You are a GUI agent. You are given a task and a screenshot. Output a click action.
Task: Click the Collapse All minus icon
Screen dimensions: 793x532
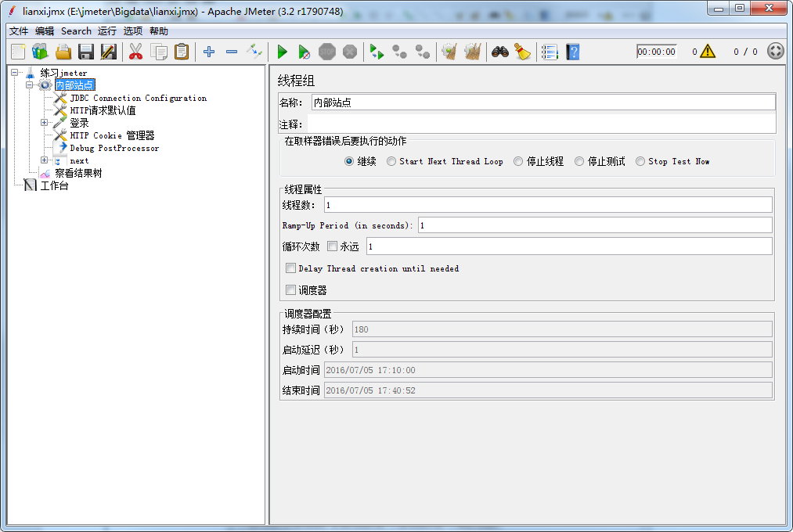232,52
